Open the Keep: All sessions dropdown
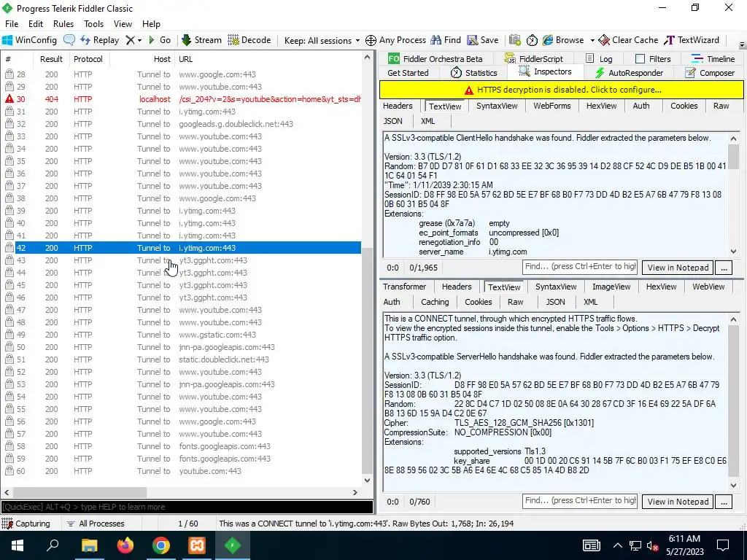Image resolution: width=747 pixels, height=560 pixels. 322,41
